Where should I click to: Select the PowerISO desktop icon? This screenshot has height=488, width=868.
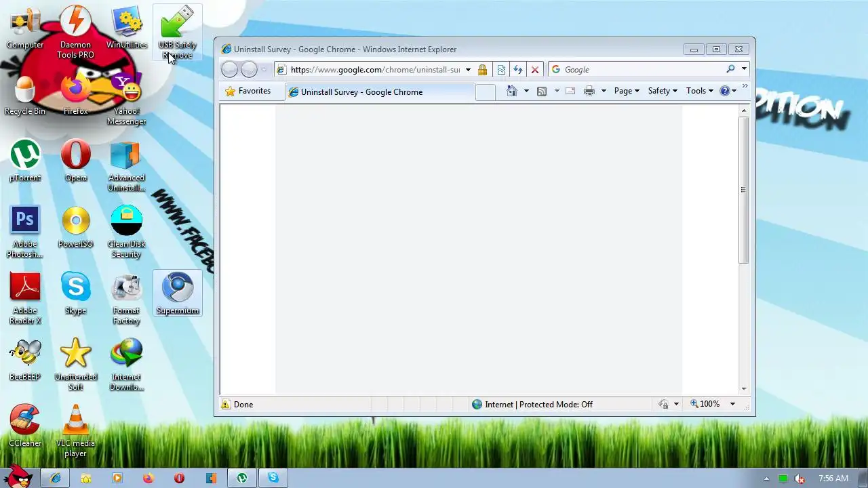tap(76, 228)
